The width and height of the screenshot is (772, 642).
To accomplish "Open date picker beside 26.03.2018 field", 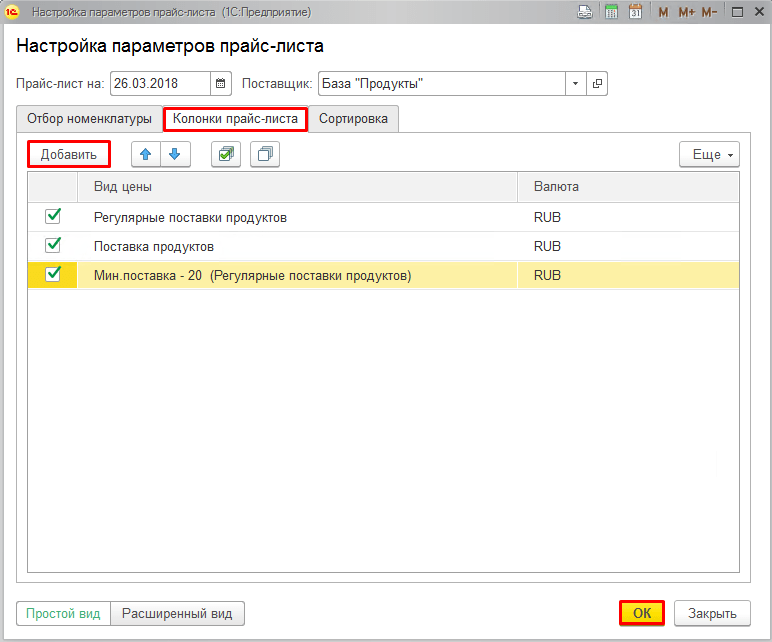I will pos(222,84).
